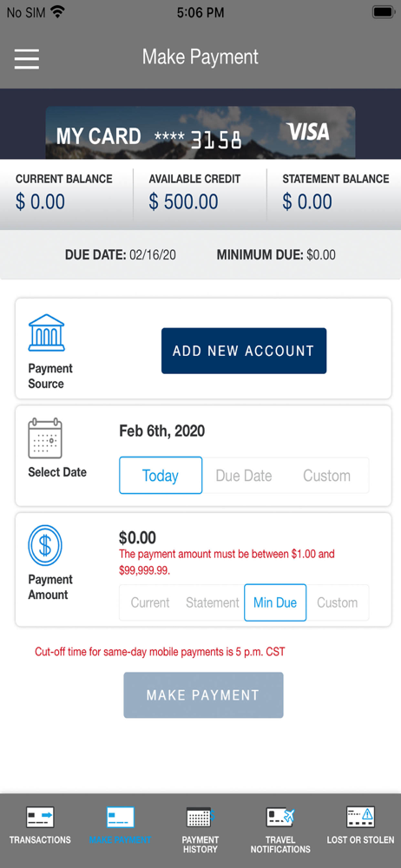Click the Make Payment button

[x=203, y=695]
